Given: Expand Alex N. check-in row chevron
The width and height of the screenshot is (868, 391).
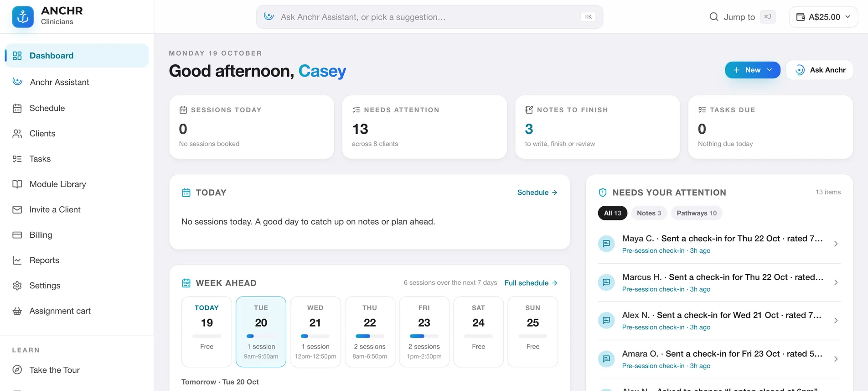Looking at the screenshot, I should [x=836, y=320].
